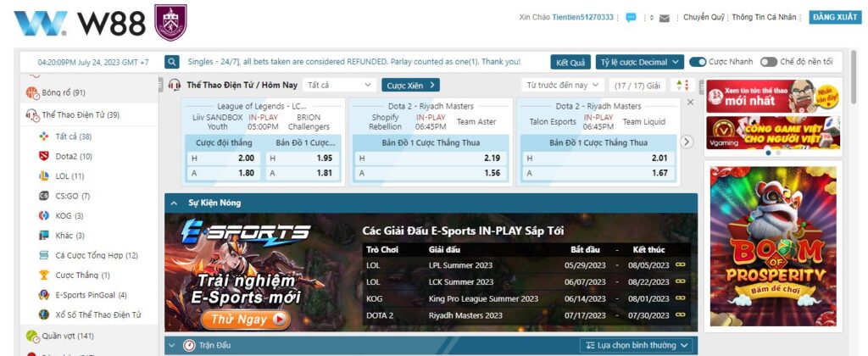
Task: Click the search magnifier icon
Action: [171, 62]
